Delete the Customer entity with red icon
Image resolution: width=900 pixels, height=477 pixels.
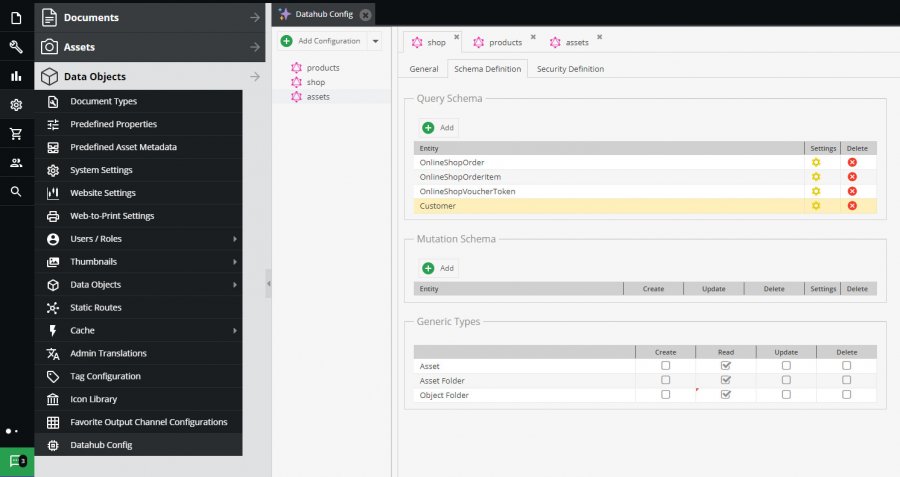(852, 206)
